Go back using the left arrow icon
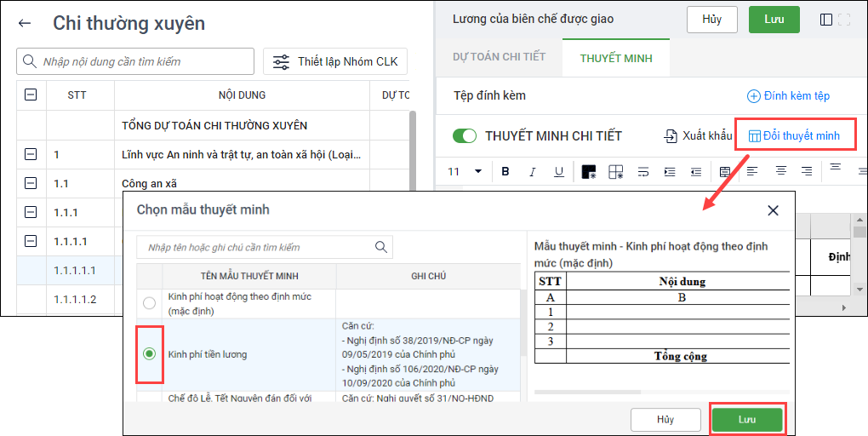 pos(25,24)
